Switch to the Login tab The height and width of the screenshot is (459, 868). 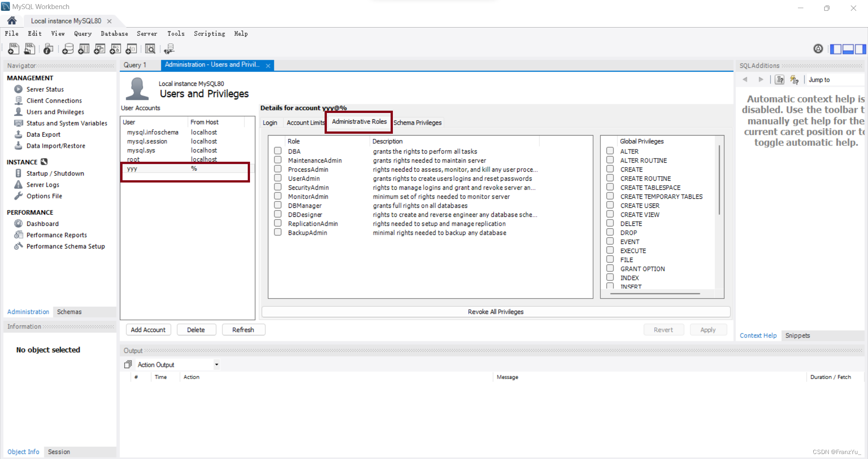pyautogui.click(x=270, y=122)
